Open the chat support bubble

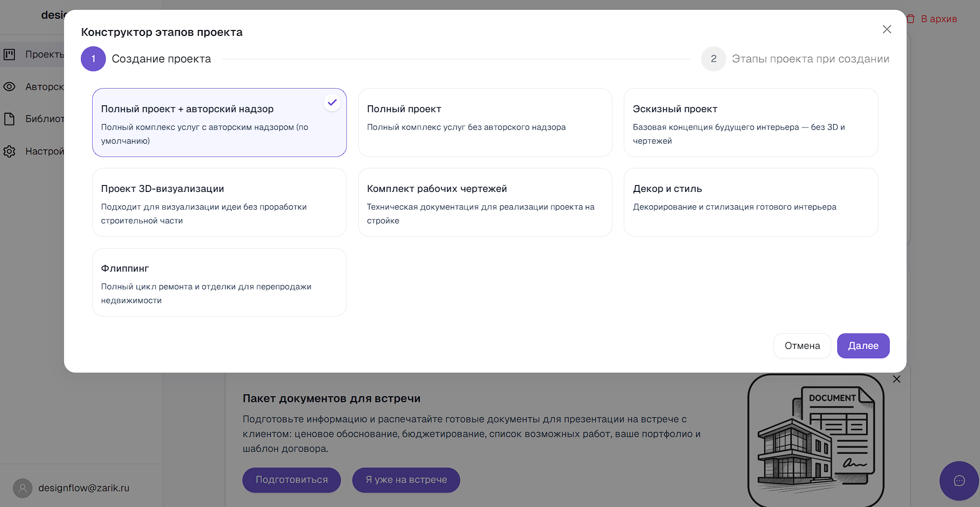[959, 480]
